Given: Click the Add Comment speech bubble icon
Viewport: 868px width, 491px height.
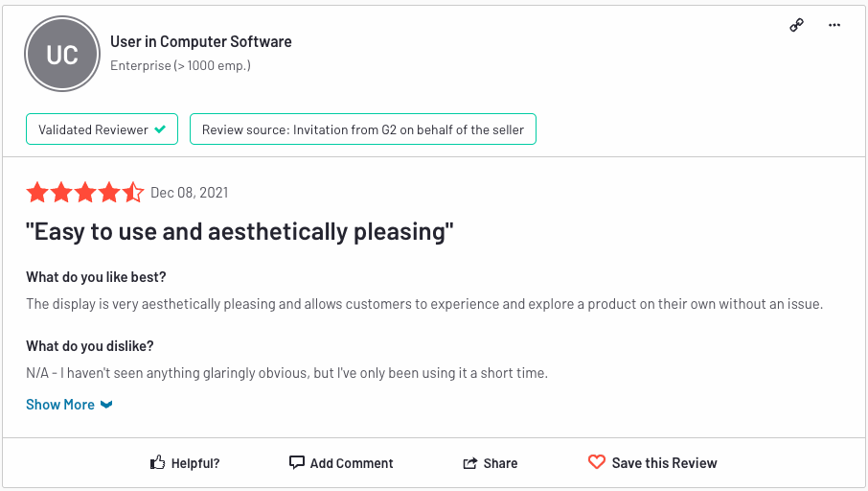Looking at the screenshot, I should coord(297,462).
